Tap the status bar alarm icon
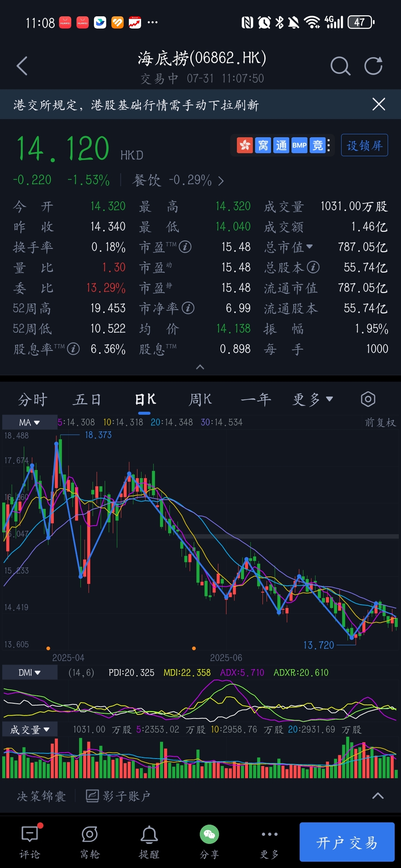 (x=264, y=23)
